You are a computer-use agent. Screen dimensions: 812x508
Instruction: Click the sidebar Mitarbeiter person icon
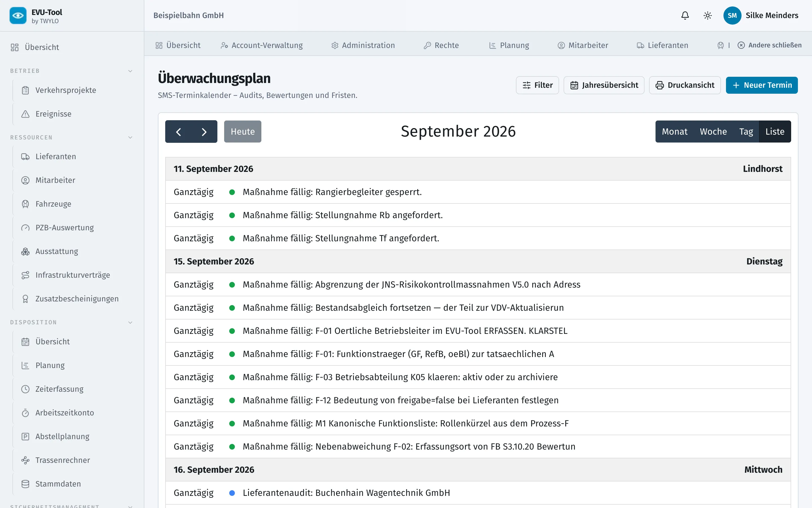pos(25,180)
